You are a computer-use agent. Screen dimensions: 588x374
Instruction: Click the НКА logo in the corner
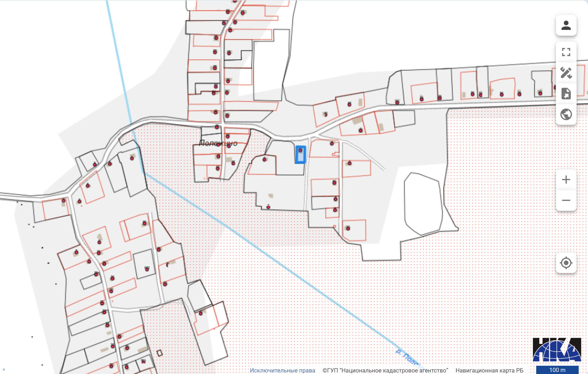coord(557,350)
